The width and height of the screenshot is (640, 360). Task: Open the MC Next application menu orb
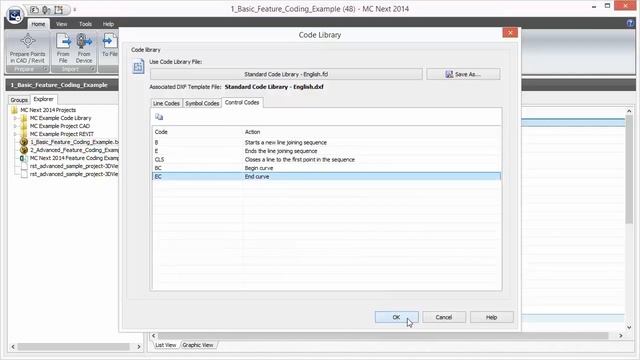click(15, 16)
